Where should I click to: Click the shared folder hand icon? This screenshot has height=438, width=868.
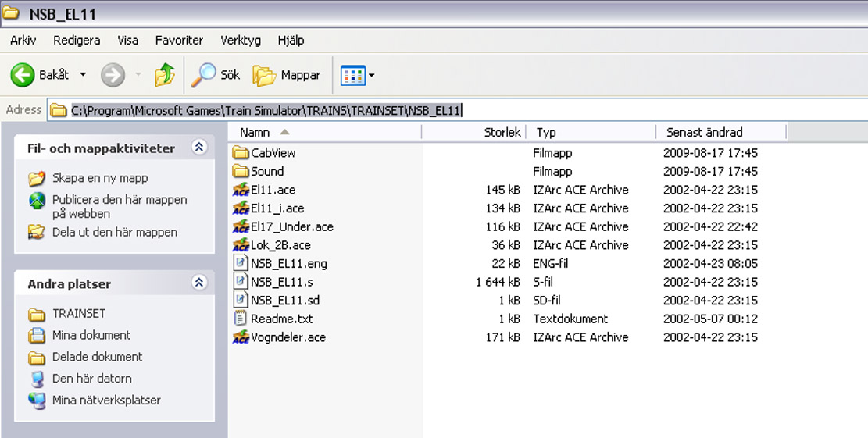click(37, 233)
